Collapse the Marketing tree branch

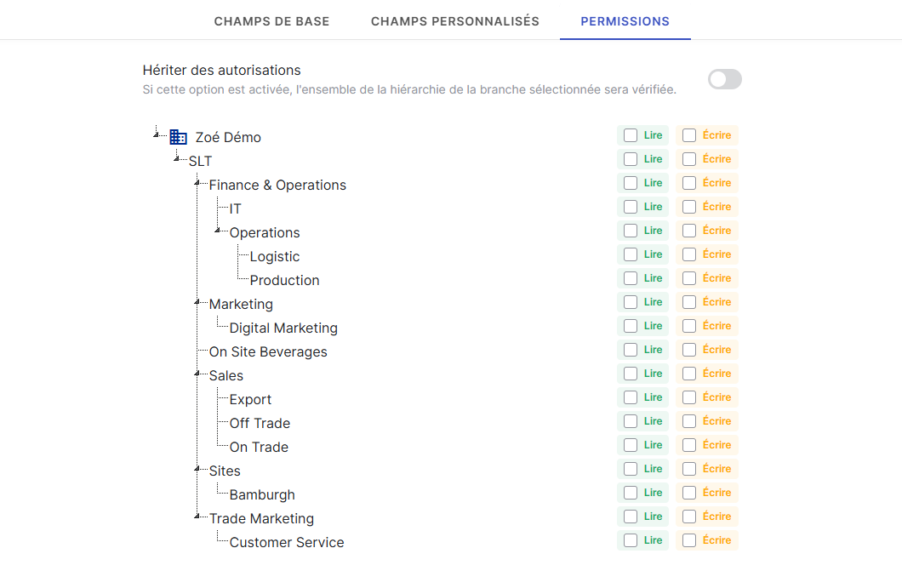click(197, 300)
